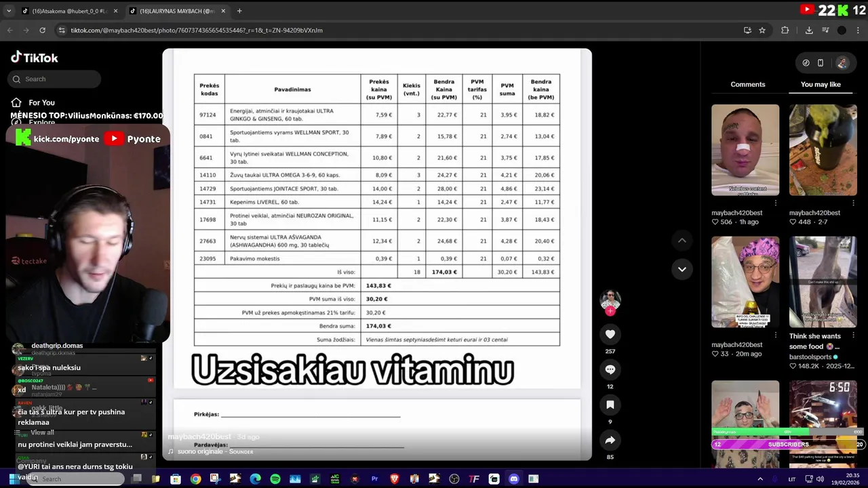Bookmark this page with the star icon
Viewport: 868px width, 488px height.
pos(762,30)
